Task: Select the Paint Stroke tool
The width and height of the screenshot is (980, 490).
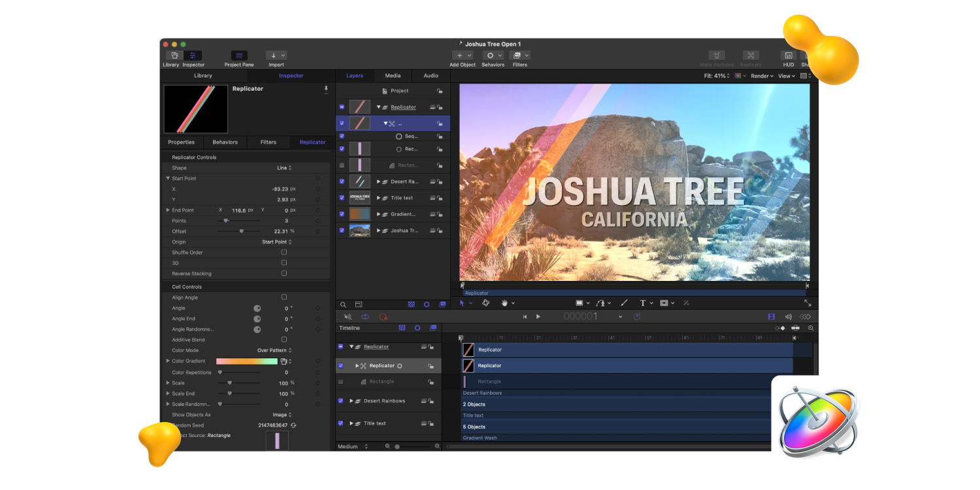Action: 624,303
